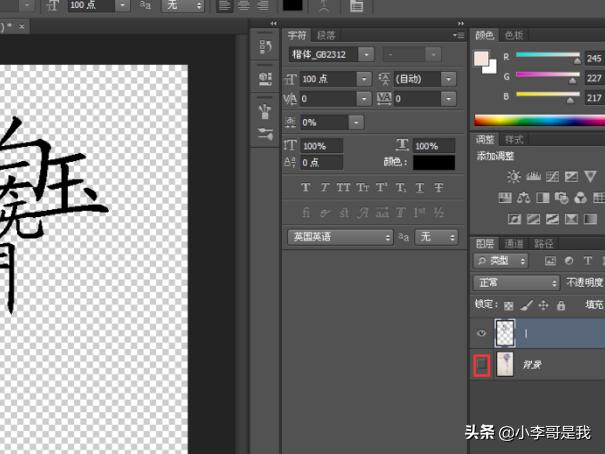Viewport: 605px width, 454px height.
Task: Show the 背景 layer via visibility box
Action: (481, 366)
